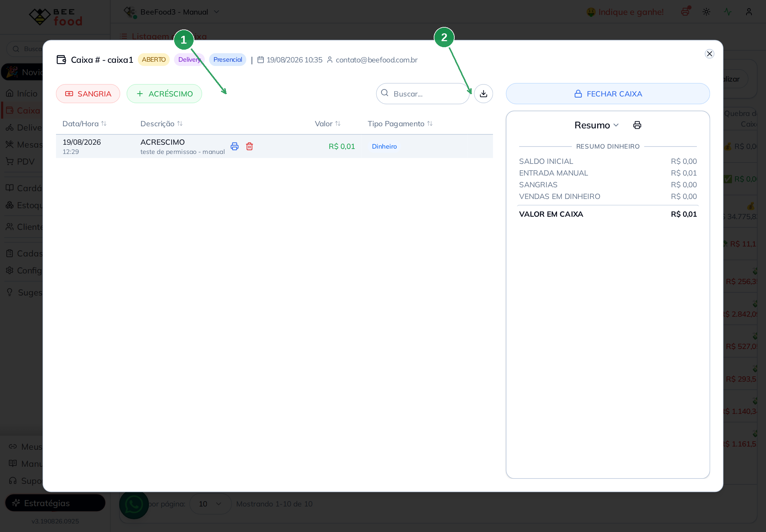Add an ACRÉSCIMO entry
The image size is (766, 532).
pyautogui.click(x=164, y=94)
